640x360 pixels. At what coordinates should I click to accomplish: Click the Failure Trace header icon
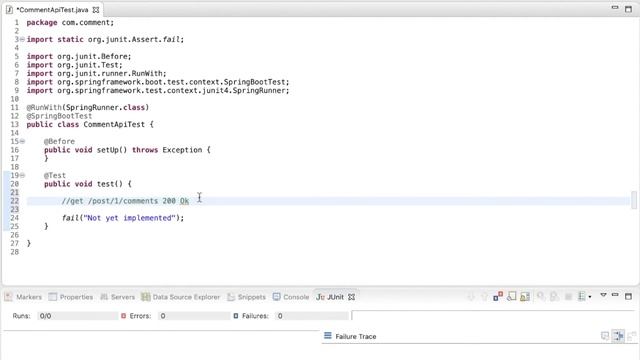click(328, 336)
